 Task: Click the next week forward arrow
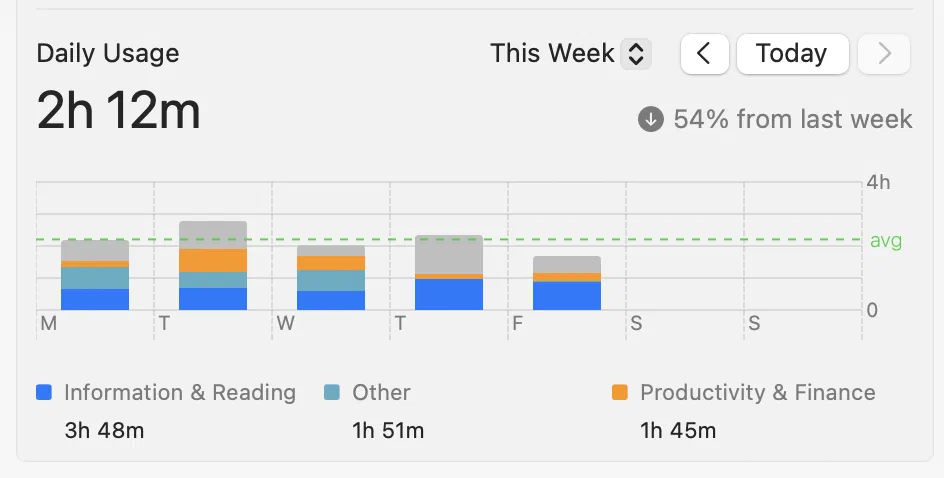click(884, 54)
